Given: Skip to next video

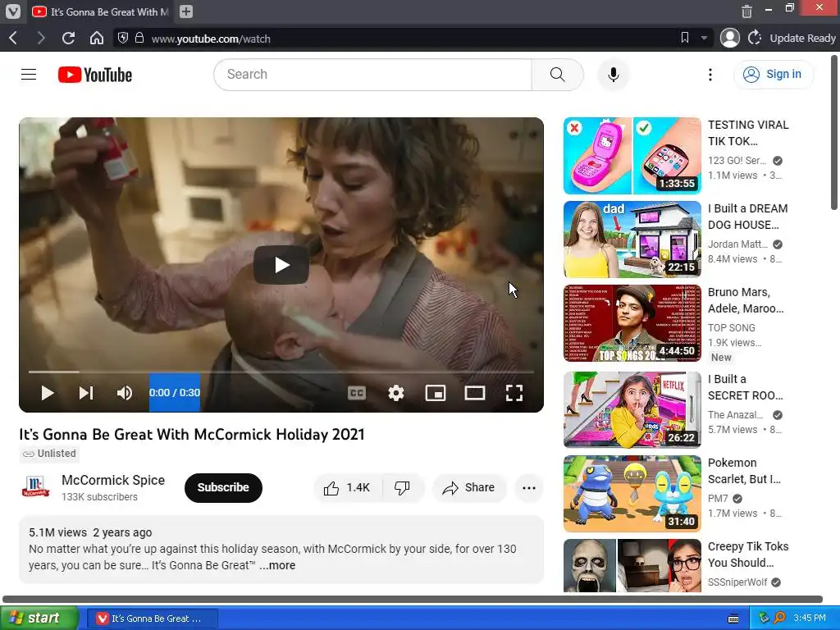Looking at the screenshot, I should pyautogui.click(x=85, y=393).
